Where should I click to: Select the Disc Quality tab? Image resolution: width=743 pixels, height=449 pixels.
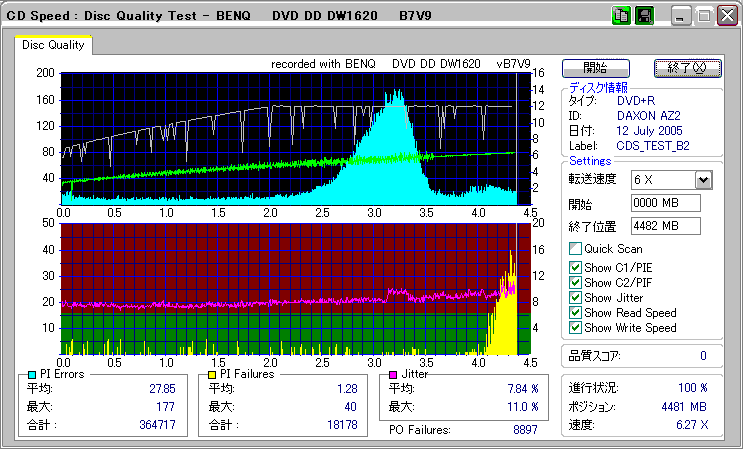click(x=54, y=45)
